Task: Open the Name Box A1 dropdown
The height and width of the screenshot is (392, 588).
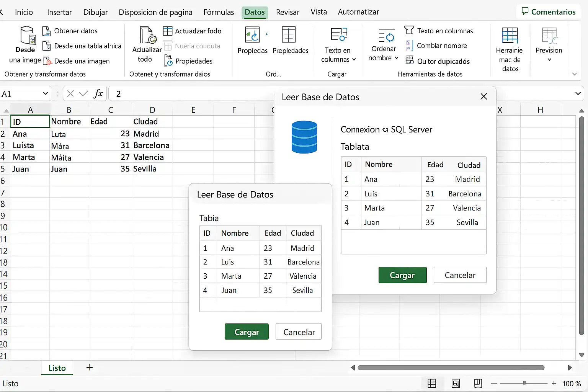Action: [45, 93]
